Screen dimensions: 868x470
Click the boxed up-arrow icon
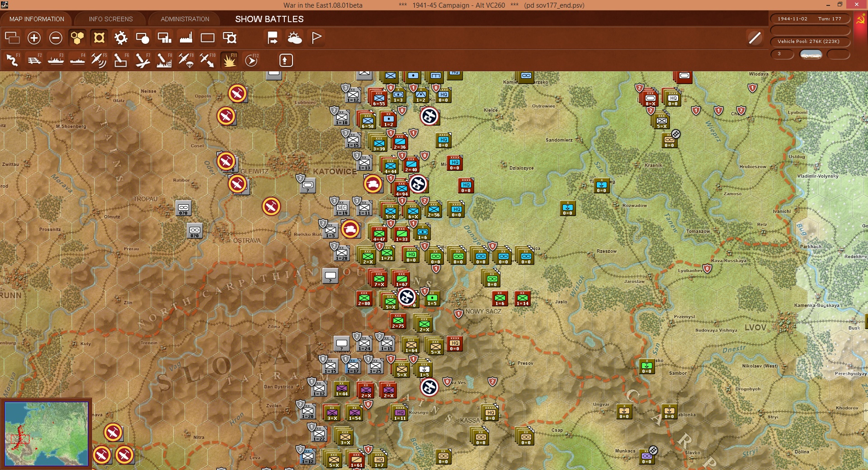[x=286, y=60]
